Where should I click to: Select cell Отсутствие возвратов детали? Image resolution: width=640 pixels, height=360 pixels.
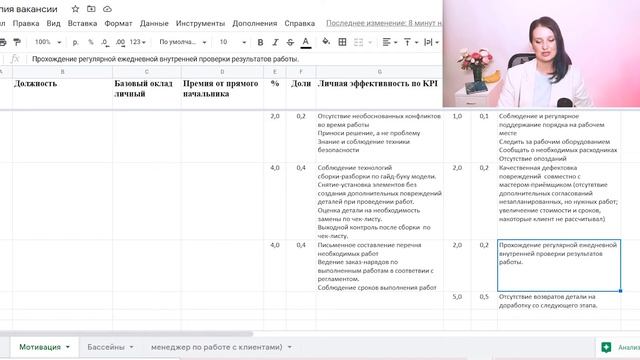point(559,301)
